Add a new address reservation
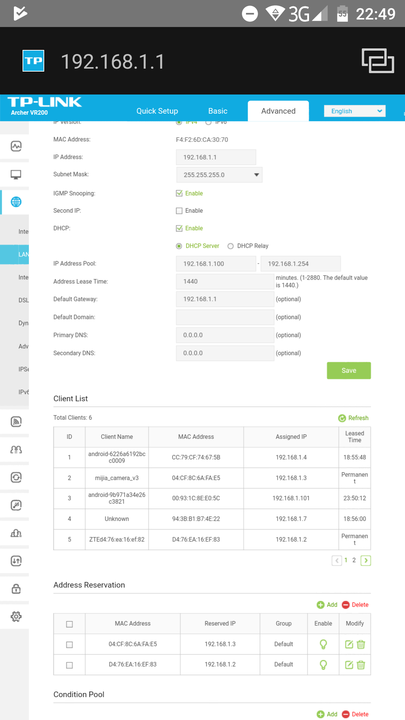Viewport: 405px width, 720px height. (327, 605)
